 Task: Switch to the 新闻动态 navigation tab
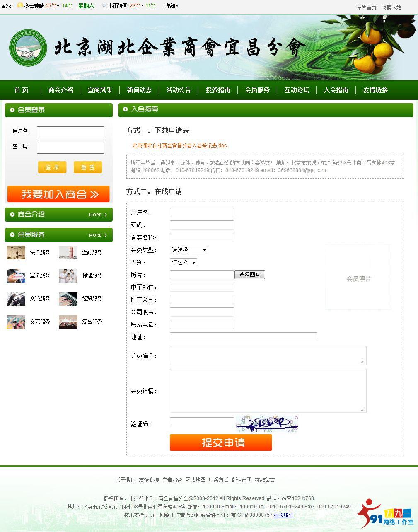(x=139, y=90)
